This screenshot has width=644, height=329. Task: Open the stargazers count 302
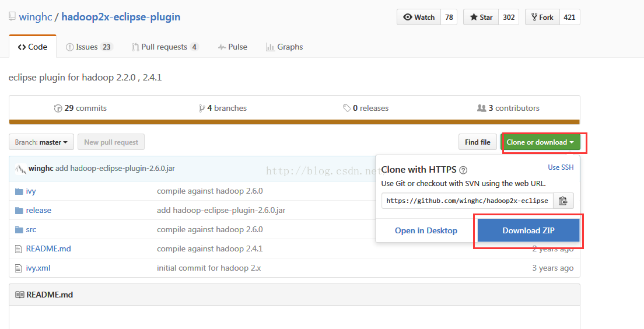click(x=509, y=17)
